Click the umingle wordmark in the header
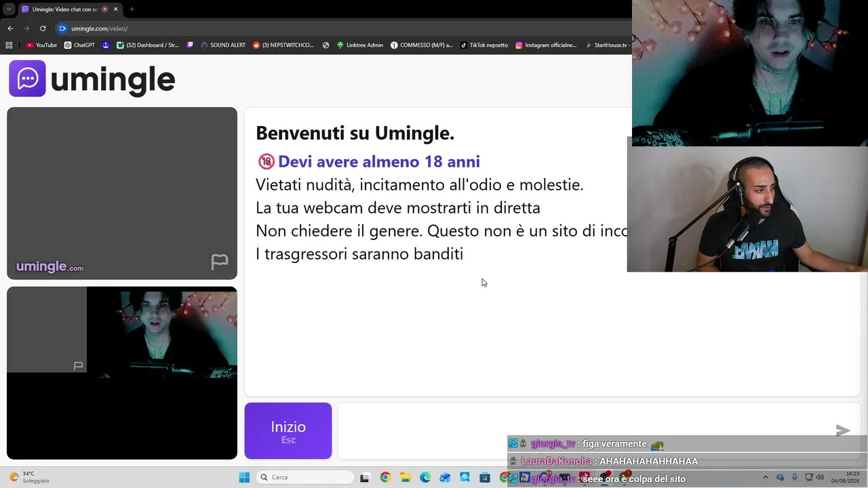Viewport: 868px width, 488px height. 113,79
